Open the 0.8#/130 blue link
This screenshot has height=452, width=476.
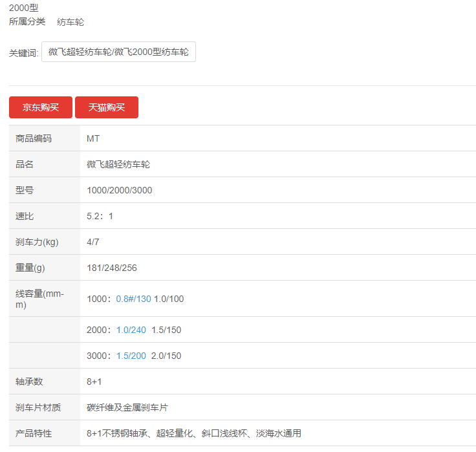[x=134, y=299]
